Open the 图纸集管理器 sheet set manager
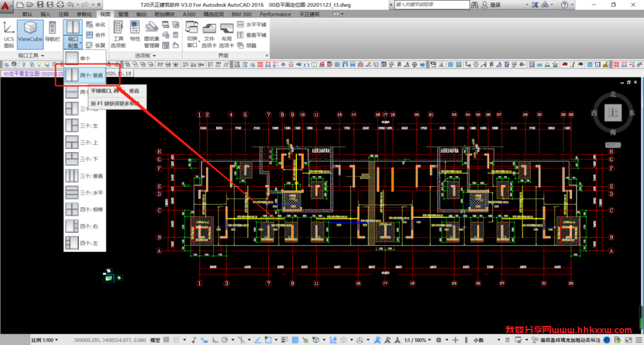This screenshot has height=345, width=644. [x=151, y=35]
